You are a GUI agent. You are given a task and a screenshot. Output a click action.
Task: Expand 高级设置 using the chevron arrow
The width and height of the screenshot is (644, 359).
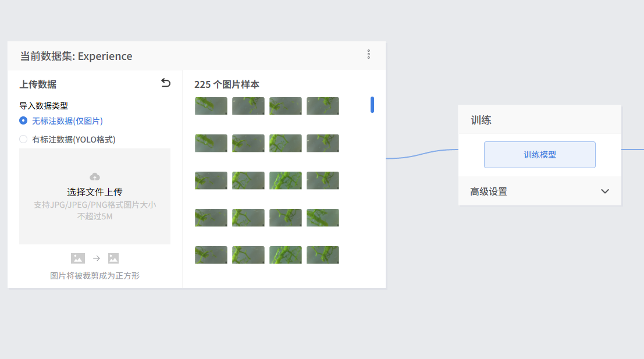pos(605,191)
